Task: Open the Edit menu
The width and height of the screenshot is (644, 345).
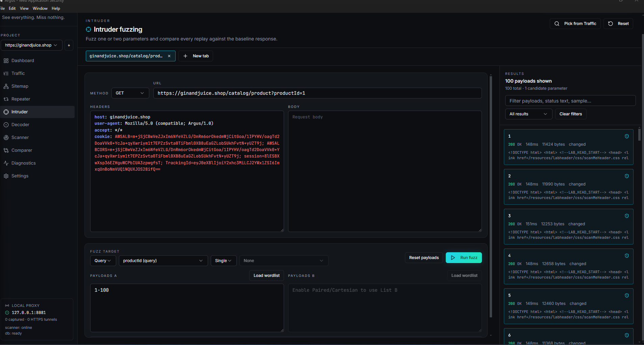Action: (12, 8)
